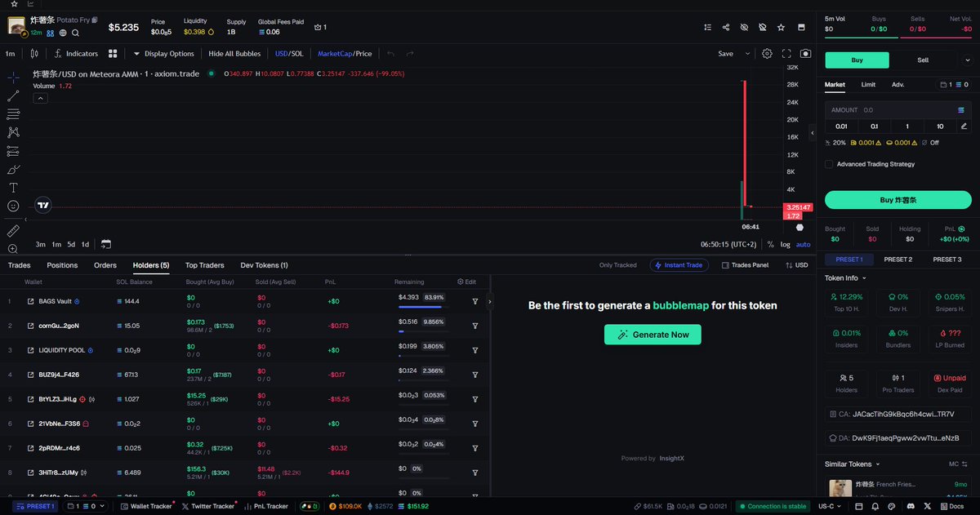Click the TradingView logo on chart
980x515 pixels.
tap(43, 206)
